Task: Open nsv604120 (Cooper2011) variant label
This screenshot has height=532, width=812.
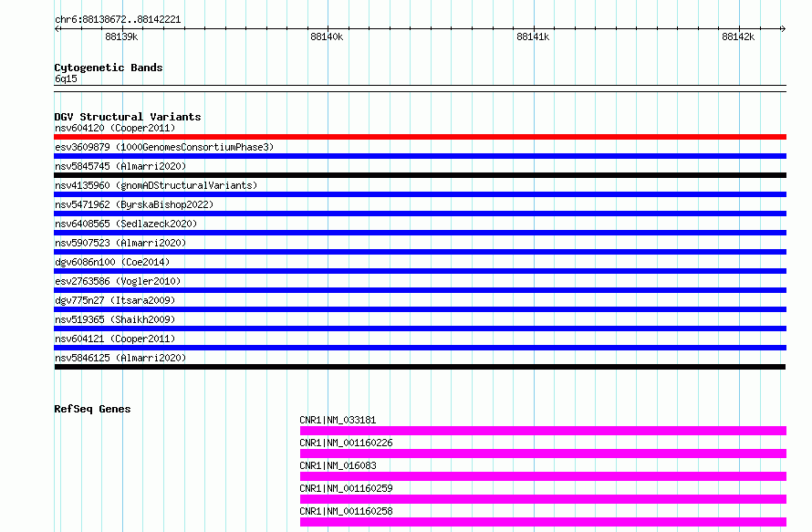Action: [x=115, y=128]
